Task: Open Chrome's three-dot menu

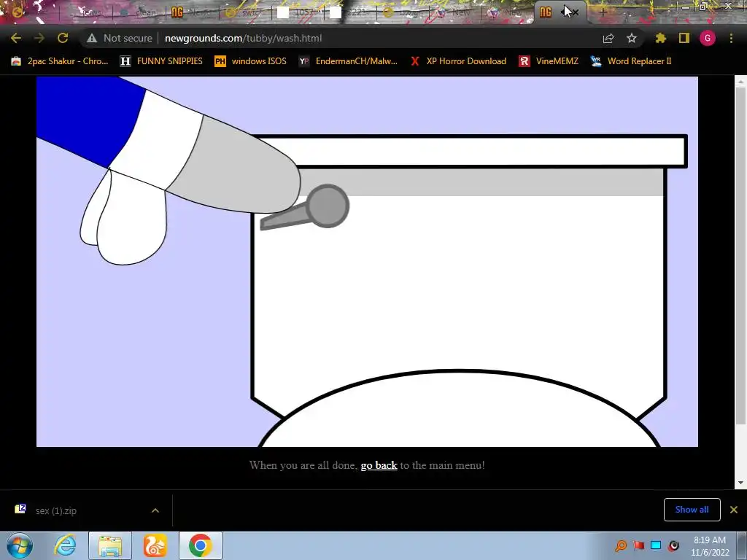Action: [731, 38]
